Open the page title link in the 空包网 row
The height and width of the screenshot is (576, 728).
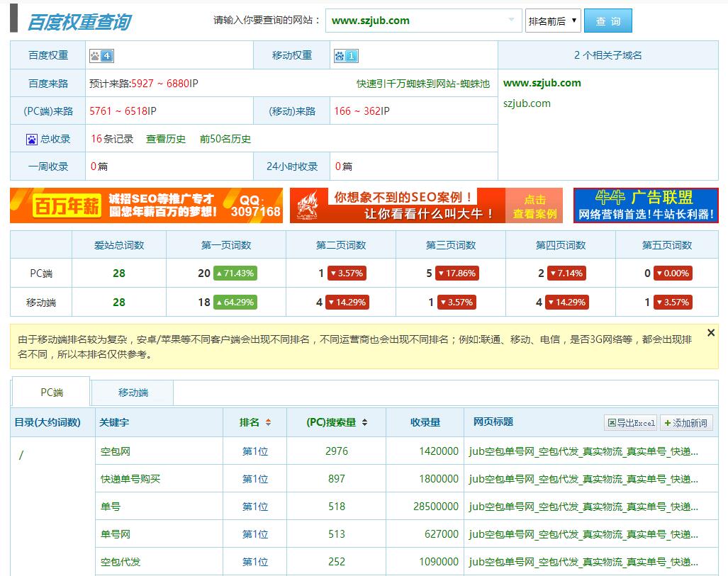[583, 451]
